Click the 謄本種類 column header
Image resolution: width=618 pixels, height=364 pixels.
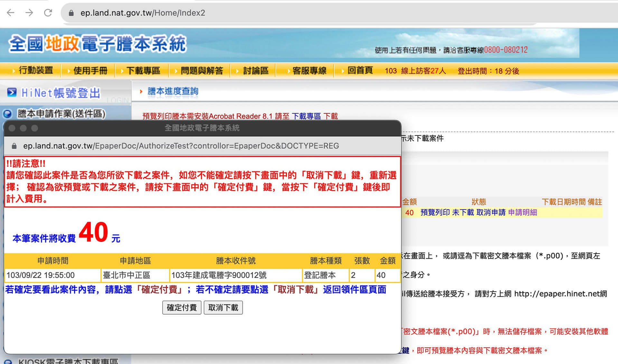(x=326, y=261)
